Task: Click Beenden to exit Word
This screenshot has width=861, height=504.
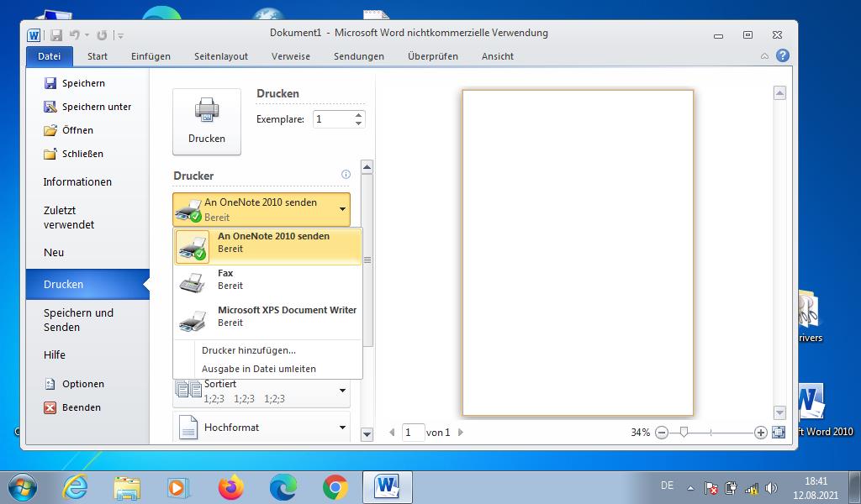Action: [72, 407]
